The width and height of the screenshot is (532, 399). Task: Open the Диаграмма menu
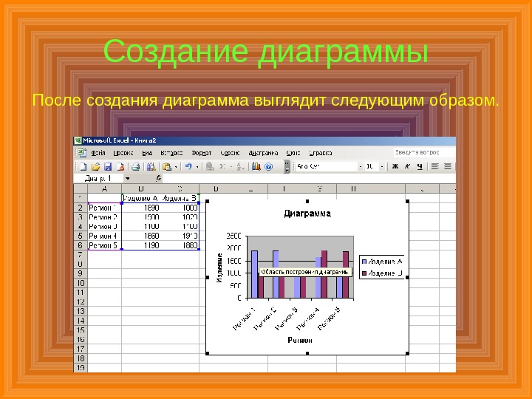[263, 153]
